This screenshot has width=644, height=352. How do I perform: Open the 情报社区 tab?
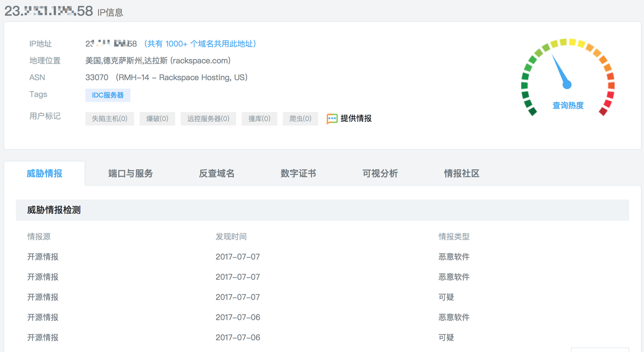pos(461,173)
